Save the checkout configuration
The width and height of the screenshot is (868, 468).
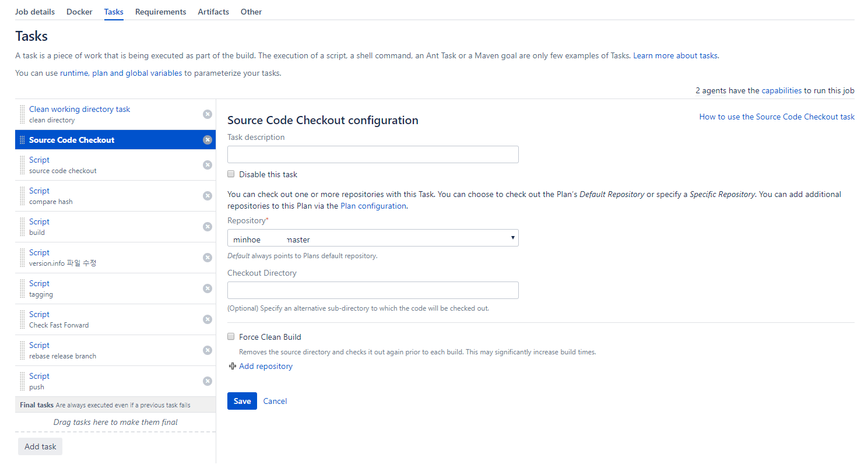click(x=242, y=401)
